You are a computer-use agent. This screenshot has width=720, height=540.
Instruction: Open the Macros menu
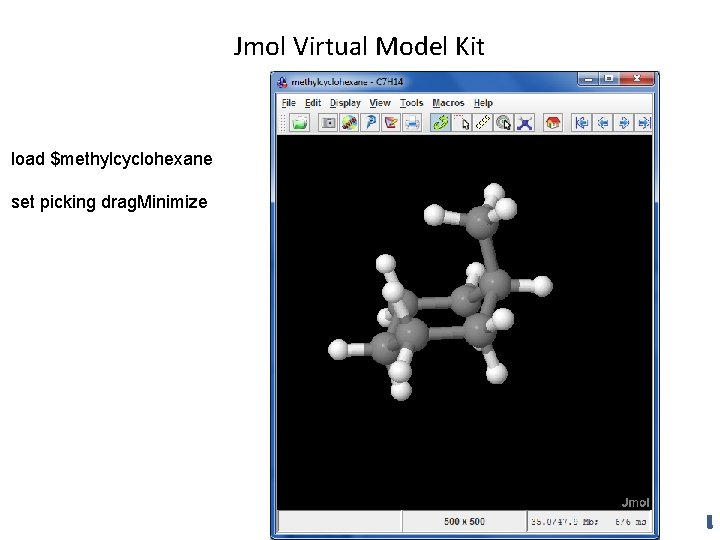448,103
